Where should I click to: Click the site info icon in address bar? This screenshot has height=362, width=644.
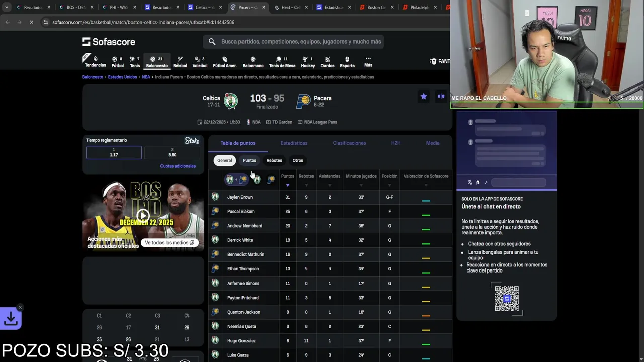46,22
